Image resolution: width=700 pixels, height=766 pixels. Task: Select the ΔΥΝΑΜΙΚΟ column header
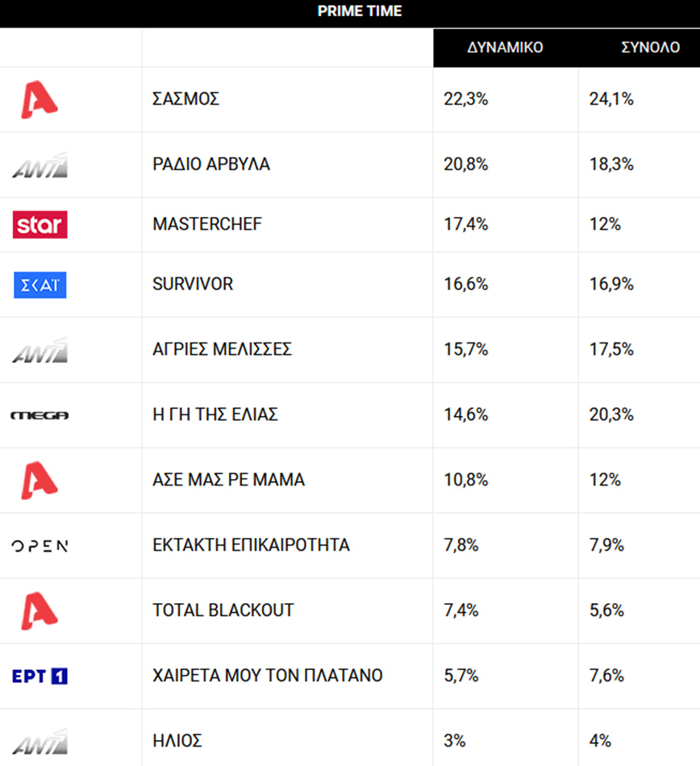pos(505,48)
